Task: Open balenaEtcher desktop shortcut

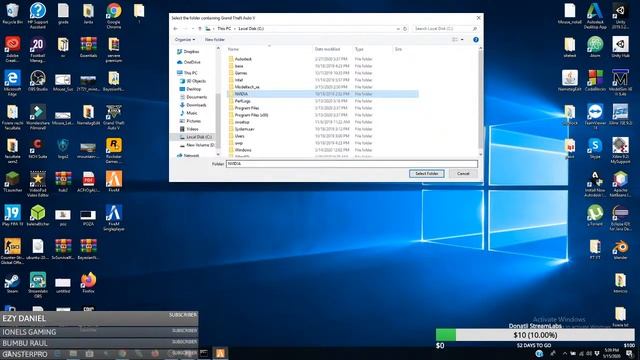Action: [38, 216]
